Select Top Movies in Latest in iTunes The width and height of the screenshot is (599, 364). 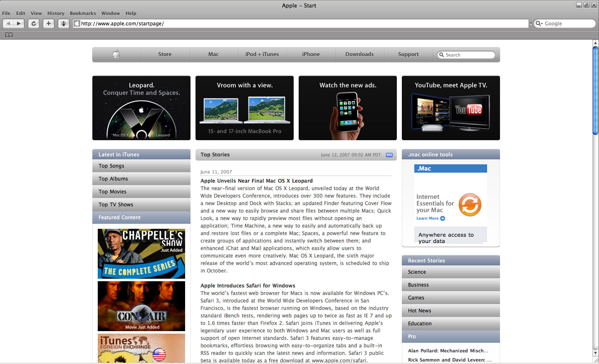[141, 192]
